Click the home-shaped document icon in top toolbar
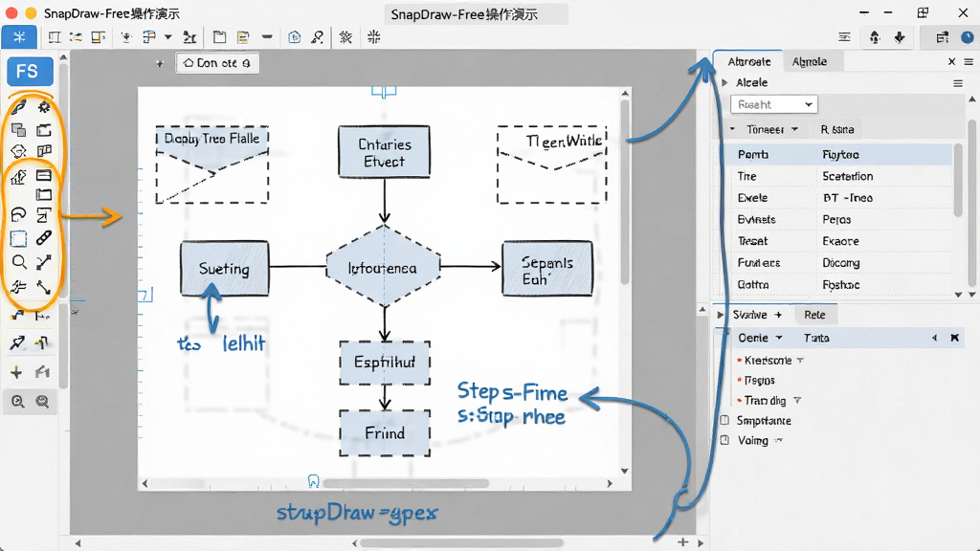 click(x=295, y=37)
